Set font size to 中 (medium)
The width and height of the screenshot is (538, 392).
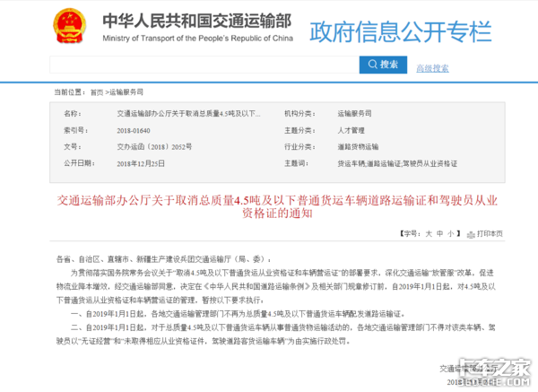[439, 233]
